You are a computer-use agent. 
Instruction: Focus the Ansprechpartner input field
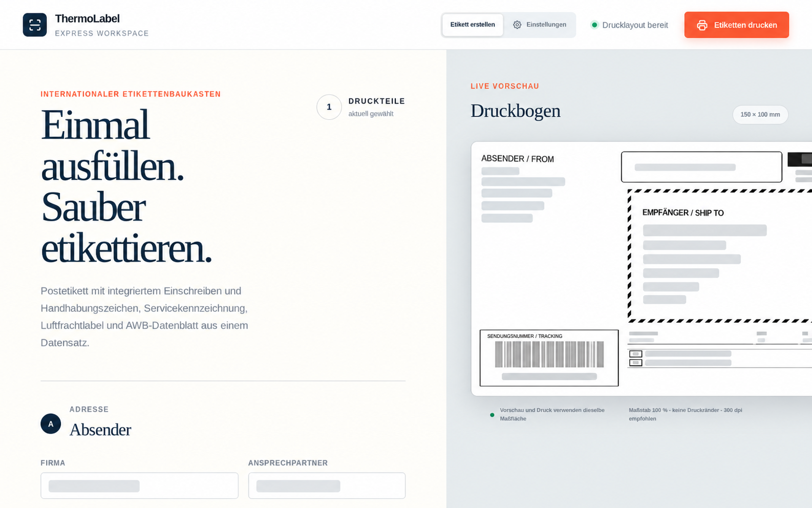click(327, 485)
